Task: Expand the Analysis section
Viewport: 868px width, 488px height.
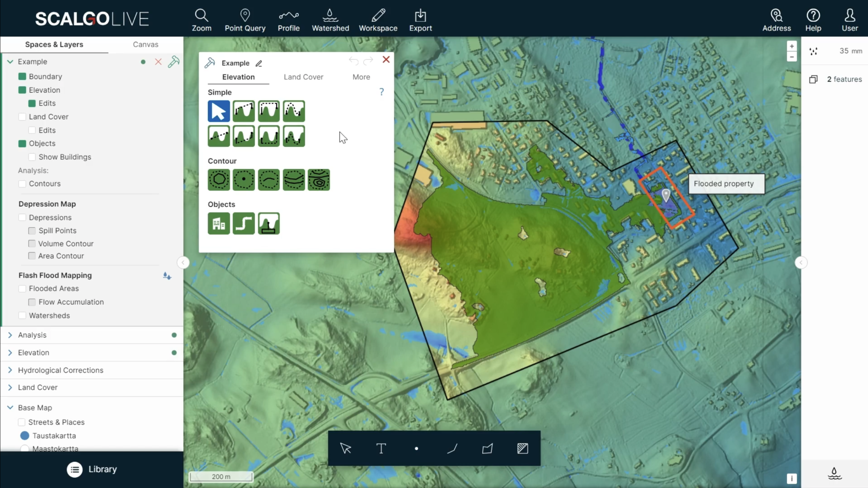Action: pyautogui.click(x=10, y=335)
